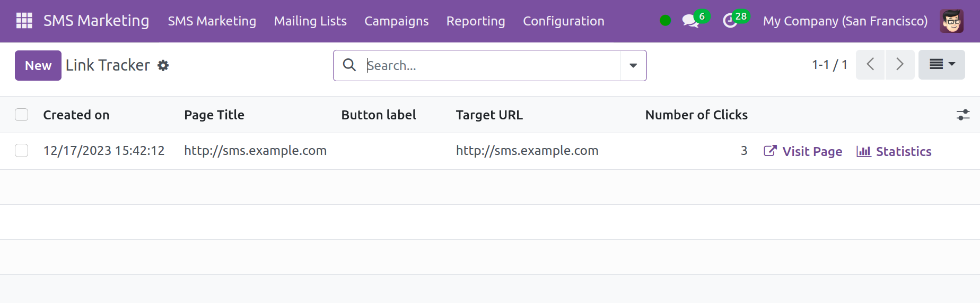The height and width of the screenshot is (303, 980).
Task: Open the Campaigns menu
Action: [396, 21]
